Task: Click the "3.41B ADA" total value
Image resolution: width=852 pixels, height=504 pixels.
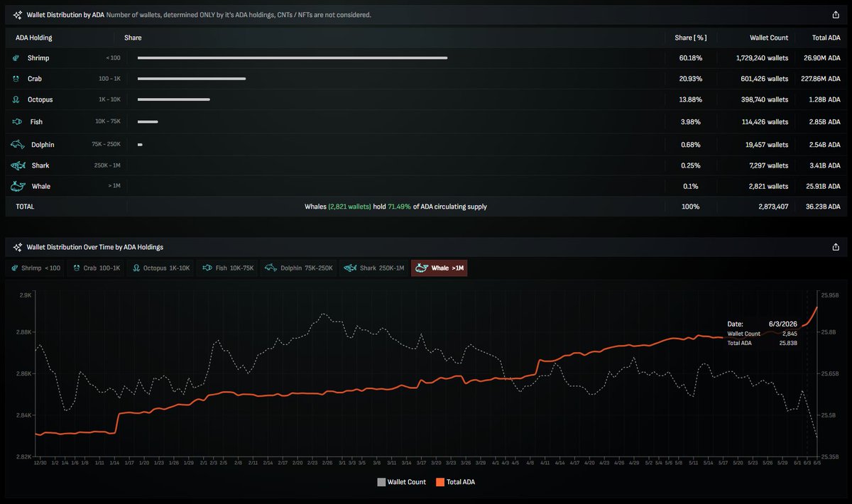Action: tap(824, 165)
